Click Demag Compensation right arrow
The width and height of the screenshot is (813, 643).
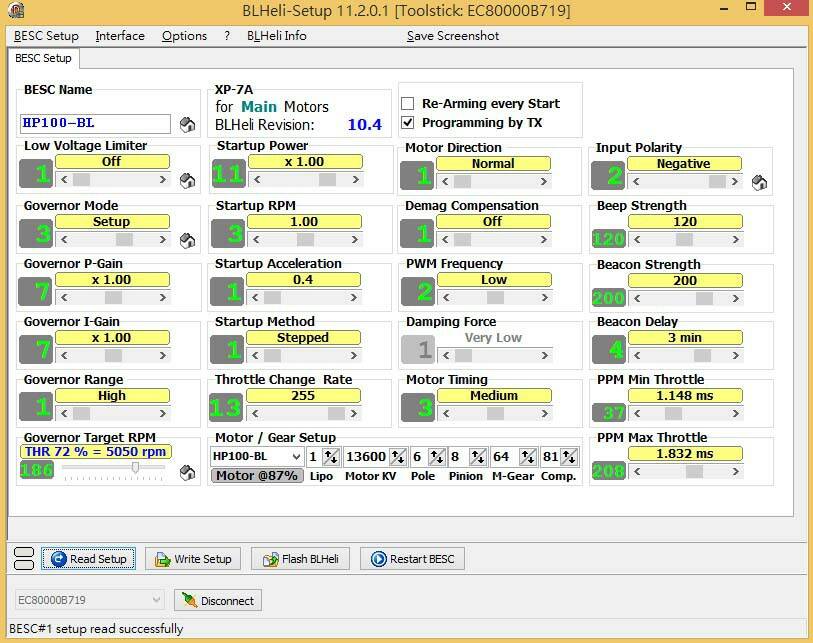coord(543,240)
